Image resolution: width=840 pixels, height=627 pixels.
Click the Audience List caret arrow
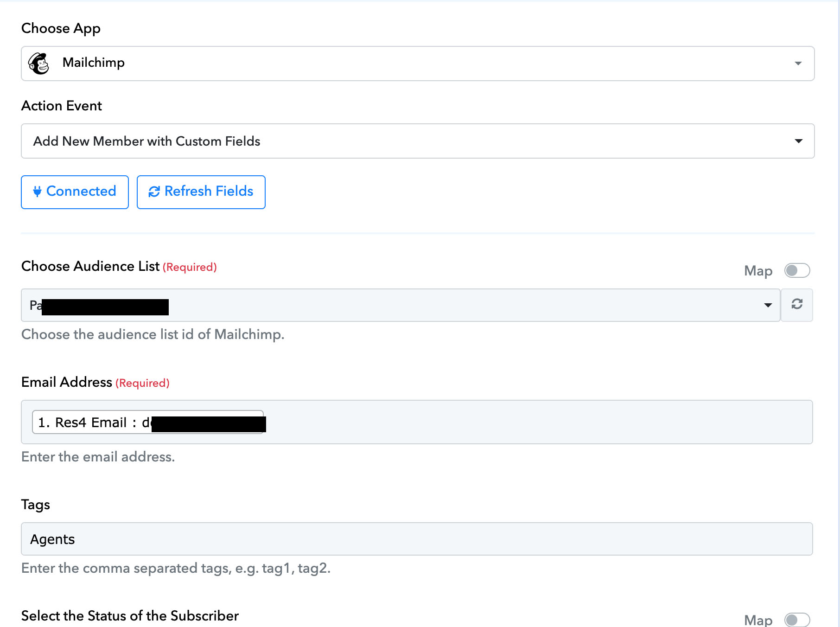click(x=768, y=305)
